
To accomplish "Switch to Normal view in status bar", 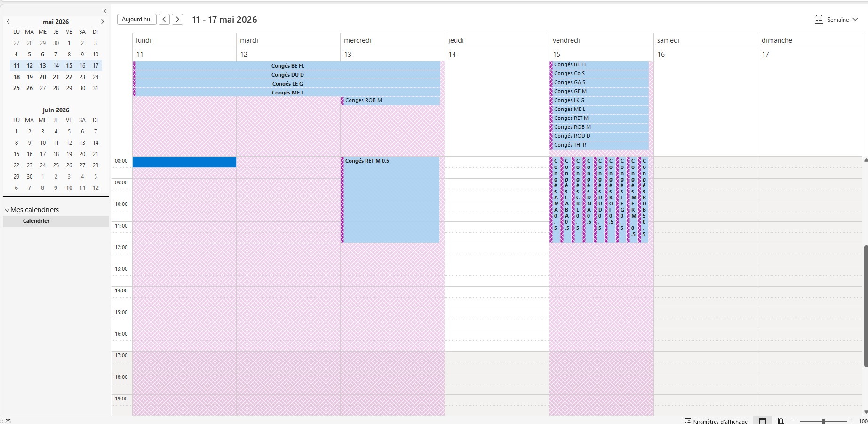I will click(x=763, y=421).
